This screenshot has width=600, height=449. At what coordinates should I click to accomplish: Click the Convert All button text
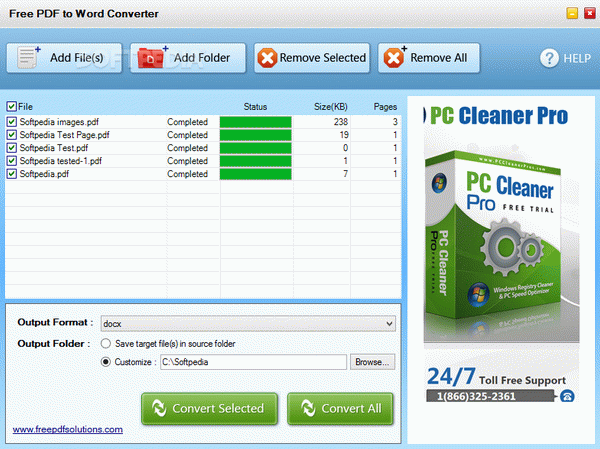(351, 408)
